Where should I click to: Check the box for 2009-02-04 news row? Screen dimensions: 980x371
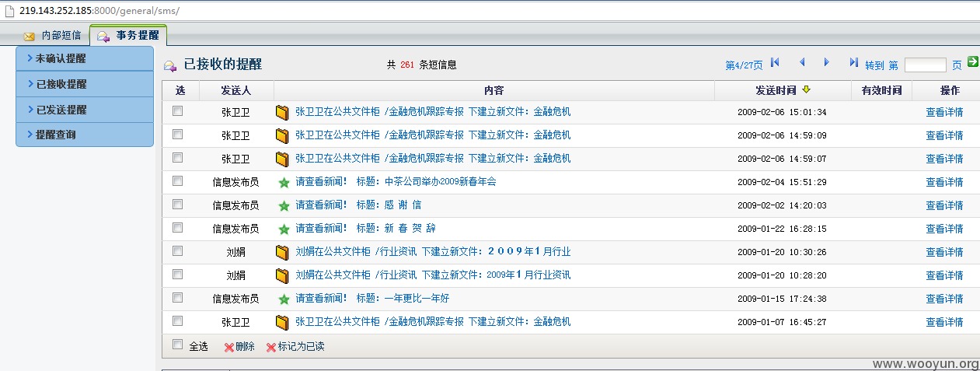click(x=178, y=181)
